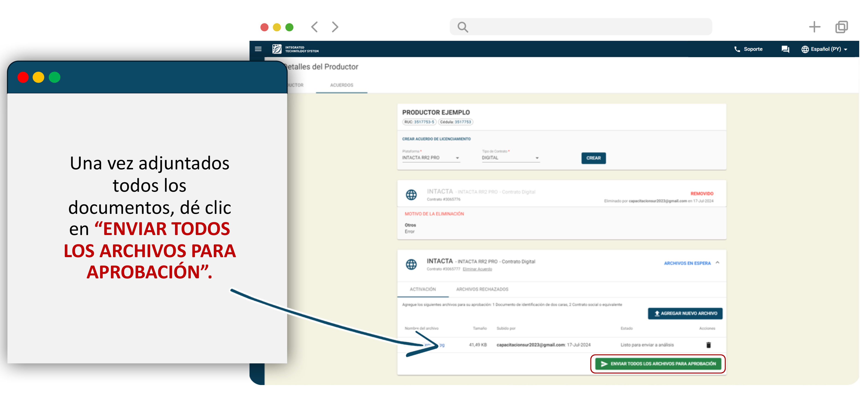Collapse the Archivos en espera section
The height and width of the screenshot is (394, 868).
point(717,263)
